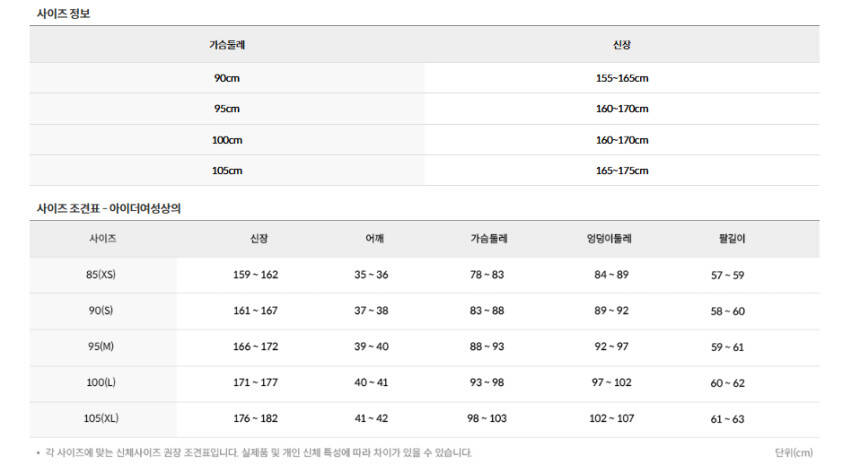The height and width of the screenshot is (474, 860).
Task: Pick the 105(XL) size row label
Action: [x=101, y=418]
